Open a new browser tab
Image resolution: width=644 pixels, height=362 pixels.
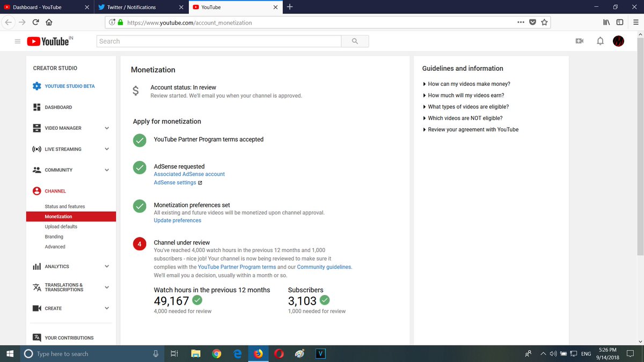pos(290,7)
